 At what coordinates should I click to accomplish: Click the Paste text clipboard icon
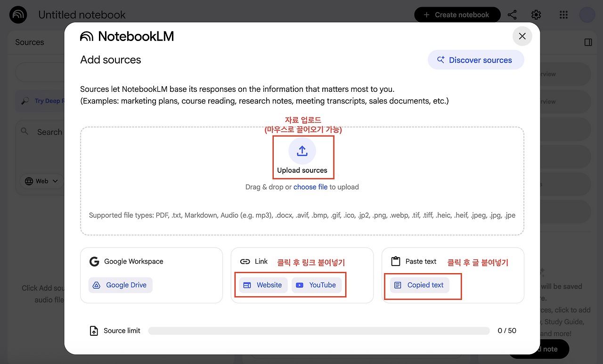pos(396,261)
